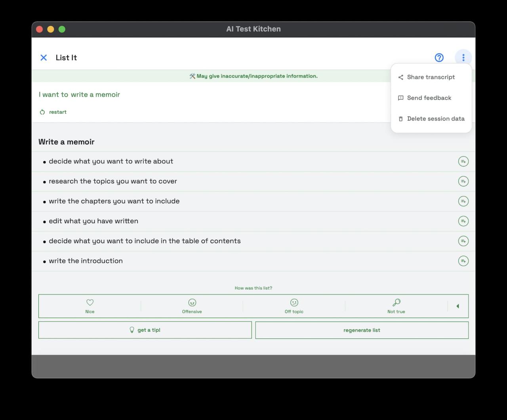Choose Send feedback in the menu
The width and height of the screenshot is (507, 420).
[429, 98]
